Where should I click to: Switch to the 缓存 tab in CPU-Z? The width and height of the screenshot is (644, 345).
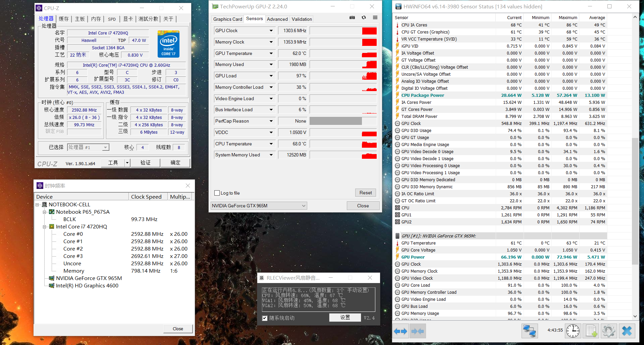[x=64, y=19]
